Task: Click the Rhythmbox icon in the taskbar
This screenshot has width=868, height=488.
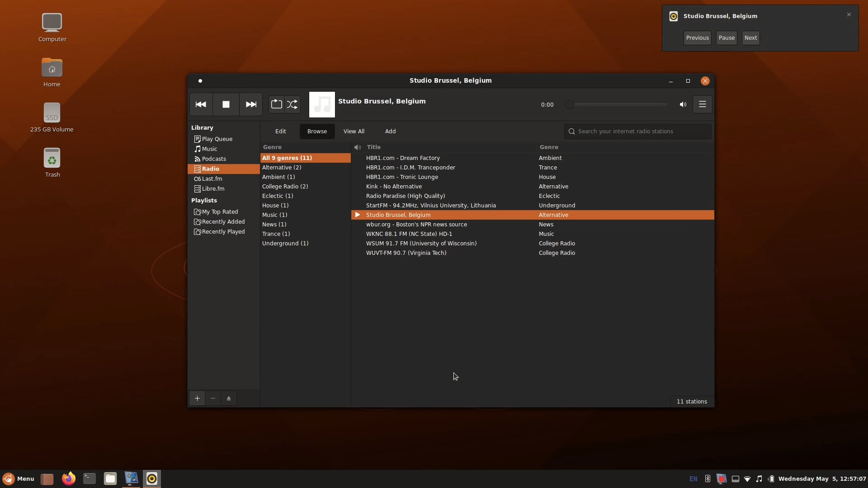Action: coord(152,479)
